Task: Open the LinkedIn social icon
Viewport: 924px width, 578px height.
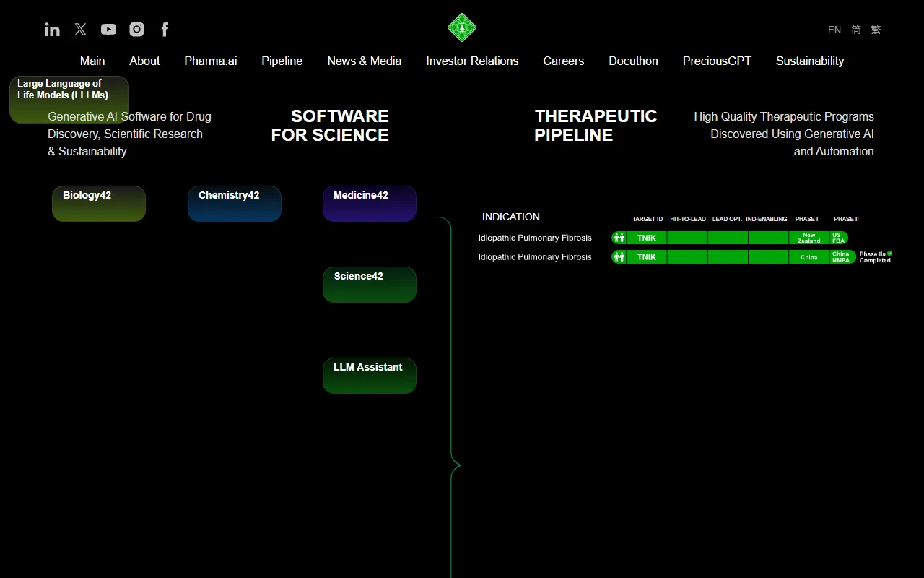Action: pyautogui.click(x=52, y=30)
